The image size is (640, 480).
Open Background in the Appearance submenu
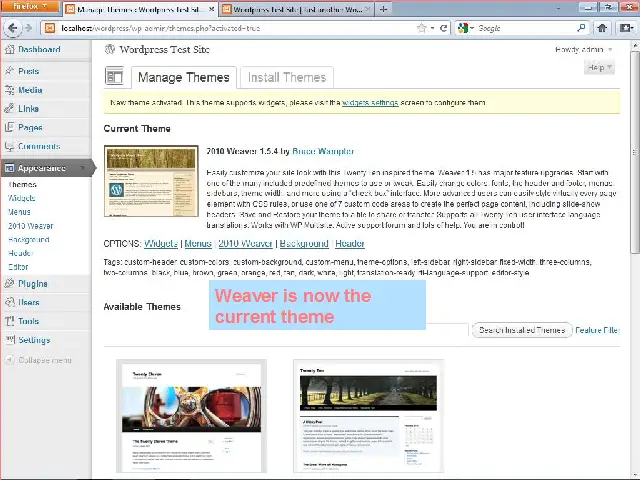pyautogui.click(x=29, y=240)
